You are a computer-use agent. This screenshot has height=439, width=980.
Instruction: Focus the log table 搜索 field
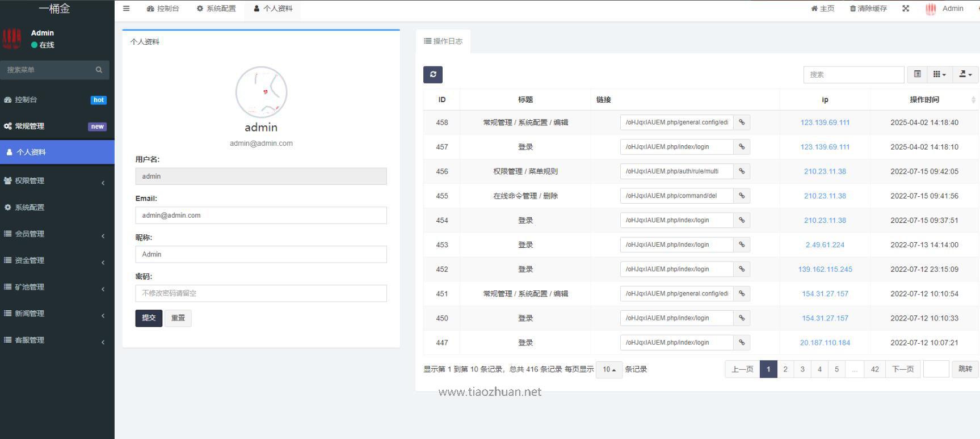click(x=853, y=74)
